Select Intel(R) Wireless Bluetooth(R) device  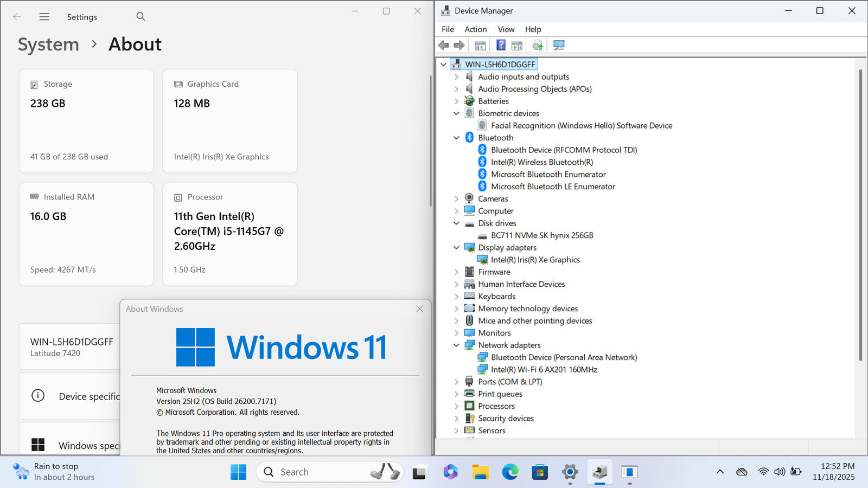point(541,162)
